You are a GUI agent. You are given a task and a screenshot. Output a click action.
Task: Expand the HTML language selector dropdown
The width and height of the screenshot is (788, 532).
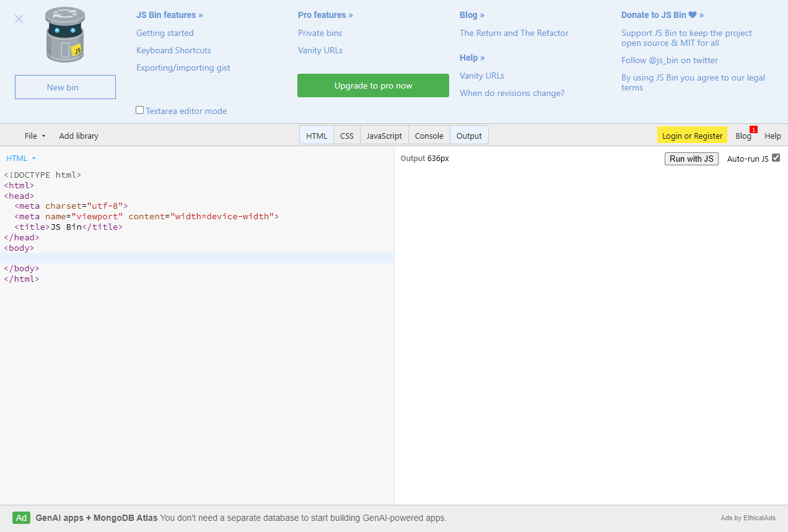click(x=21, y=159)
